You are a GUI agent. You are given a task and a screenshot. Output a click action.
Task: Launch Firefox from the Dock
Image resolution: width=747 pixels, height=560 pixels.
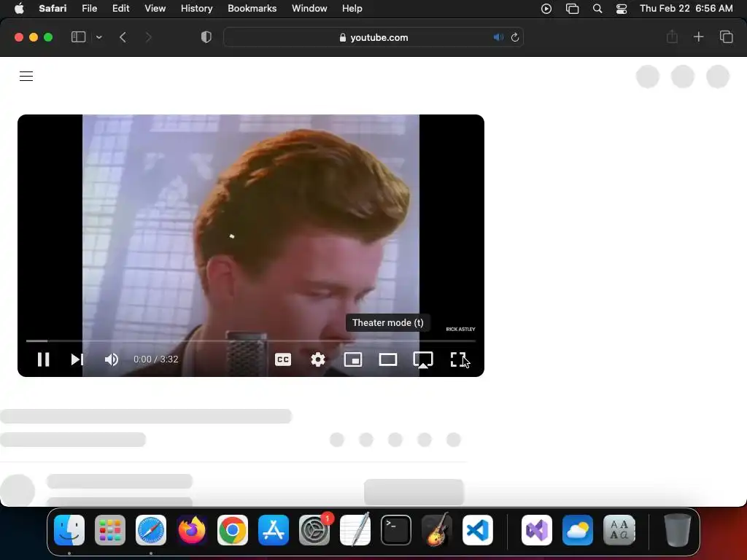[x=192, y=530]
